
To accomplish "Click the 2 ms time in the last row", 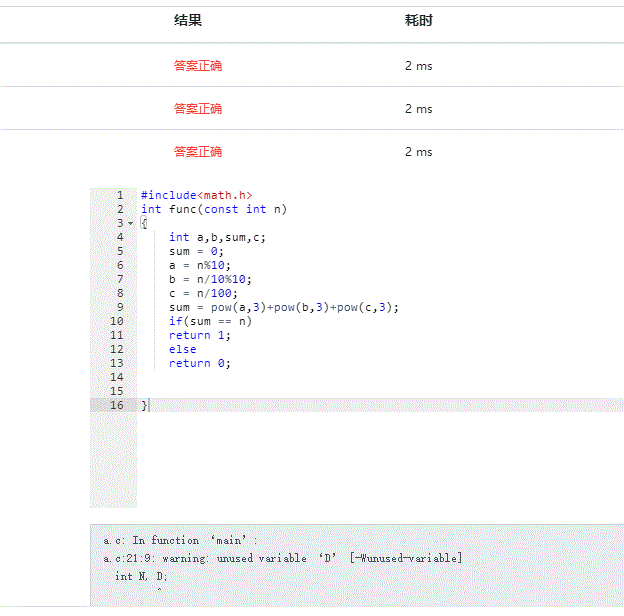I will [418, 152].
